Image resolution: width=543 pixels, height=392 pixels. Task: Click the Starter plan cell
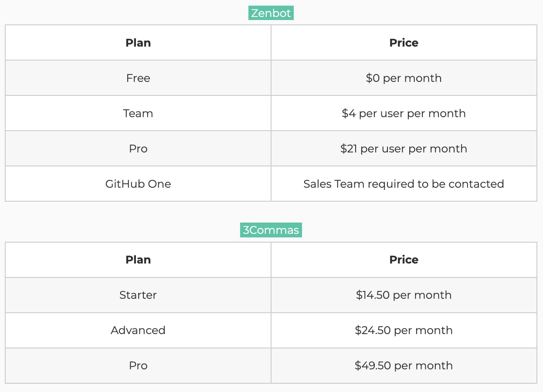(x=138, y=295)
